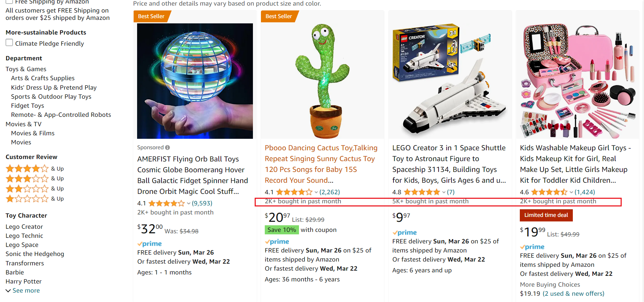
Task: Click the 2 used & new offers link
Action: pyautogui.click(x=573, y=294)
